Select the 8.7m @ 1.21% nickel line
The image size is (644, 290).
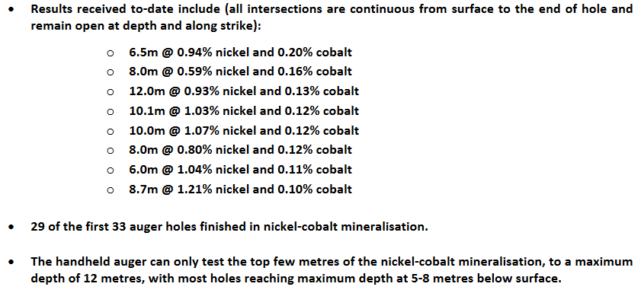click(240, 189)
